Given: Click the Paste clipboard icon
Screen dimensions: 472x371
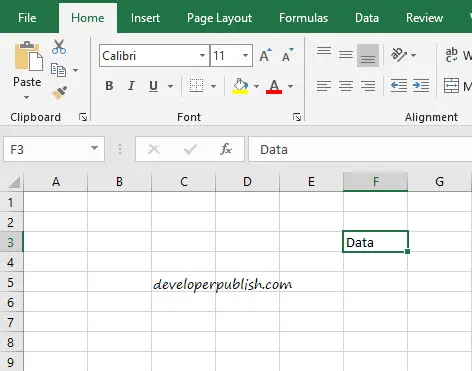Looking at the screenshot, I should point(28,56).
